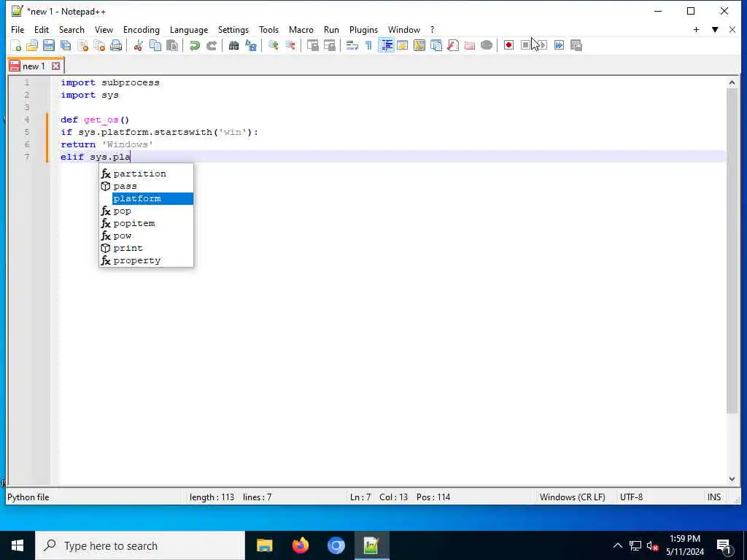Click the Stop recording macro button
This screenshot has width=747, height=560.
[x=525, y=45]
